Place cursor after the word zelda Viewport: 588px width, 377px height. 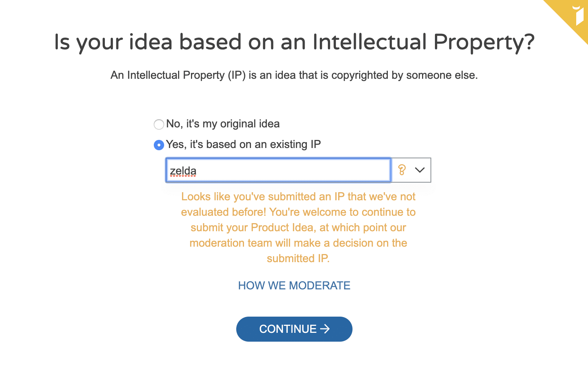(197, 171)
